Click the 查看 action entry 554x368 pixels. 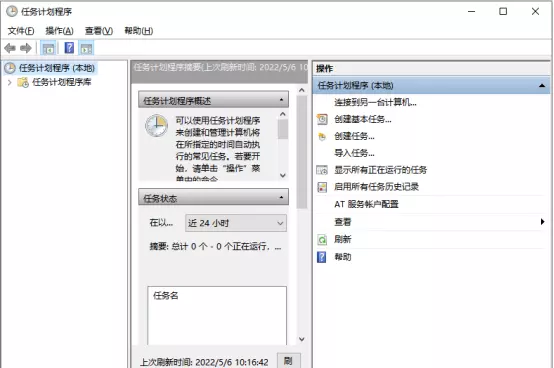[x=343, y=222]
